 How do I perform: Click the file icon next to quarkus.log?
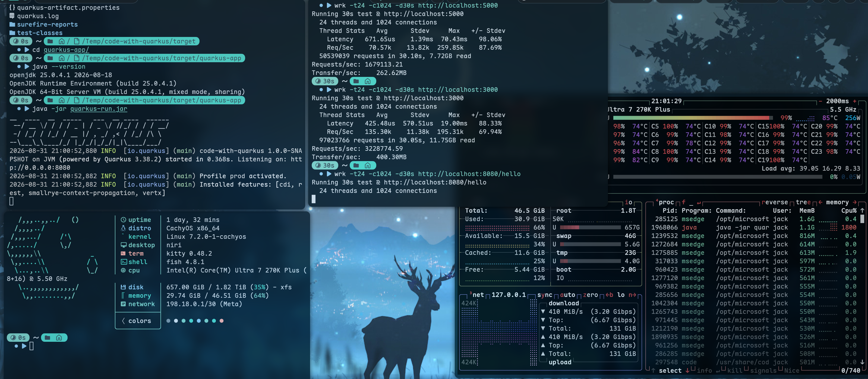click(12, 16)
